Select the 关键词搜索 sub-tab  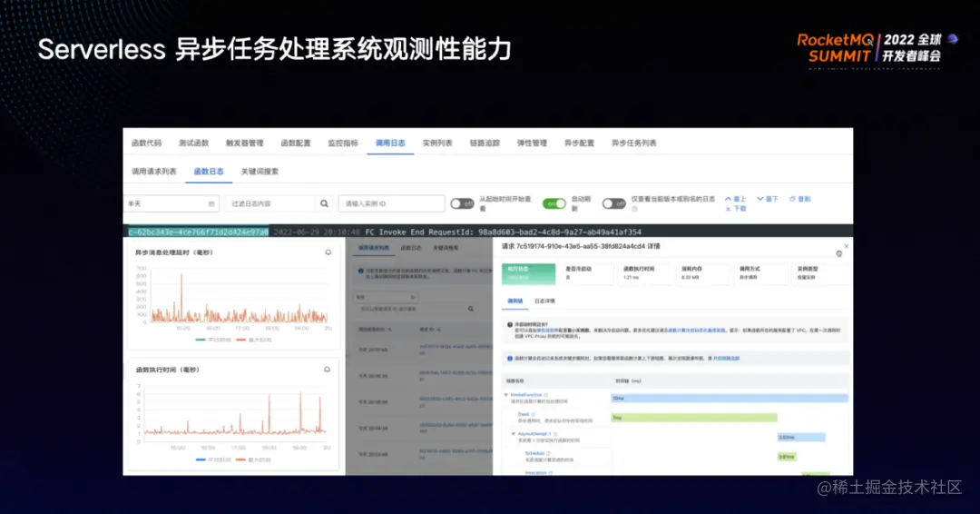pos(260,172)
